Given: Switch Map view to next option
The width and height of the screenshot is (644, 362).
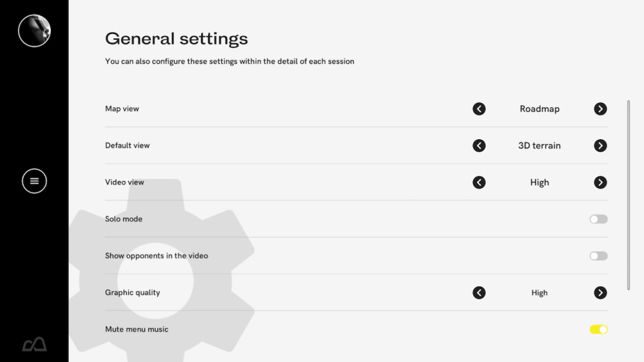Looking at the screenshot, I should [x=600, y=109].
